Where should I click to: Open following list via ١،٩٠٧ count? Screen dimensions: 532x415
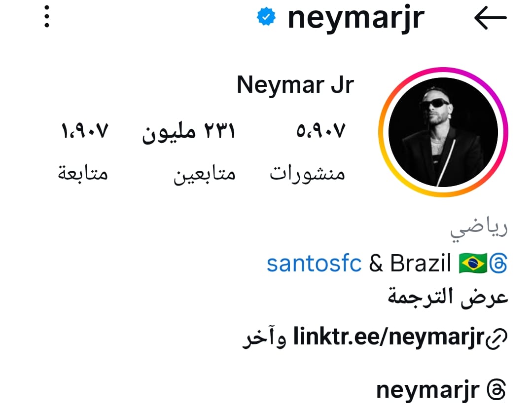[85, 131]
